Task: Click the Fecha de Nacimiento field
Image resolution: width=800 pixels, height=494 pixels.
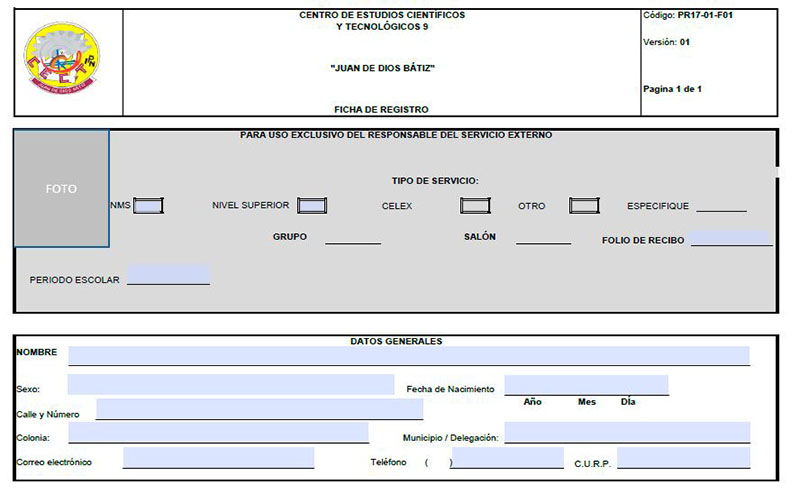Action: tap(586, 385)
